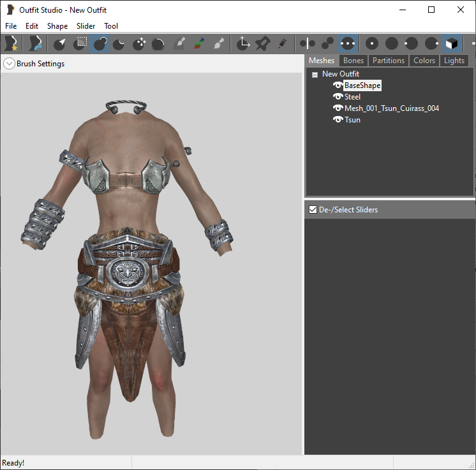Toggle visibility of the Steel mesh
The width and height of the screenshot is (476, 470).
[x=338, y=97]
